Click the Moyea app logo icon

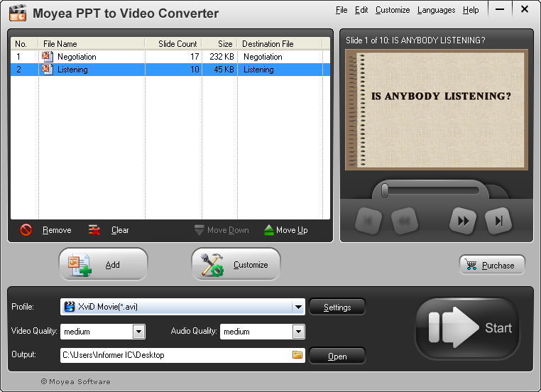click(18, 13)
